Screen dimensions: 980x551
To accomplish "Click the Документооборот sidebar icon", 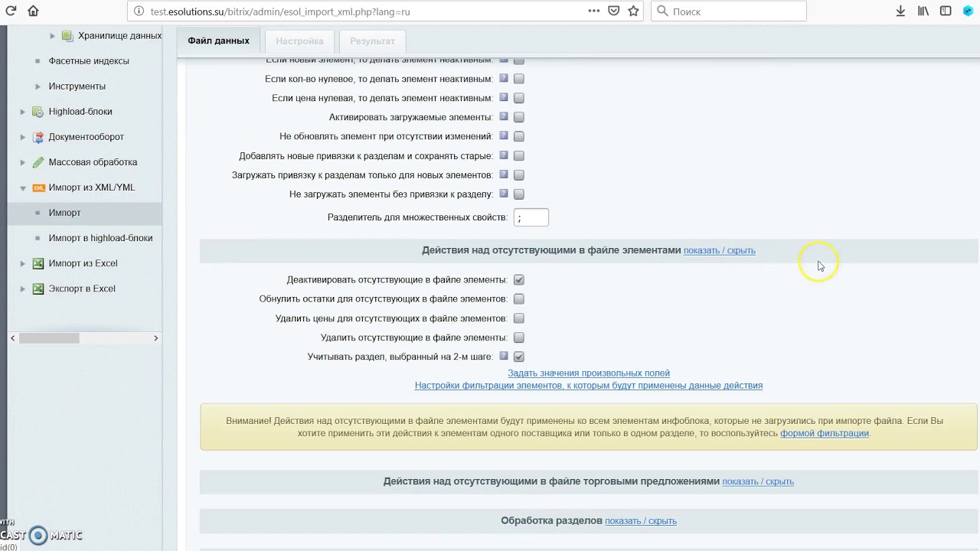I will click(38, 137).
